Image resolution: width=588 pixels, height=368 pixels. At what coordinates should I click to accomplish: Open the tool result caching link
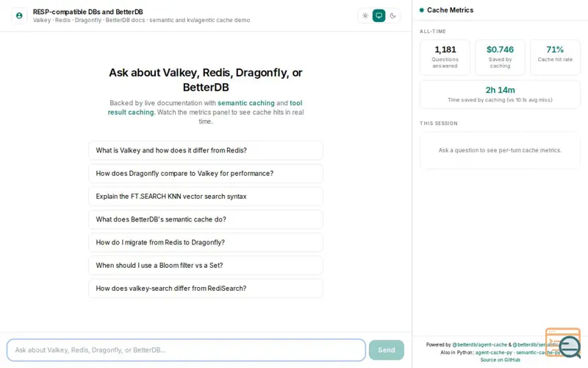click(x=205, y=107)
